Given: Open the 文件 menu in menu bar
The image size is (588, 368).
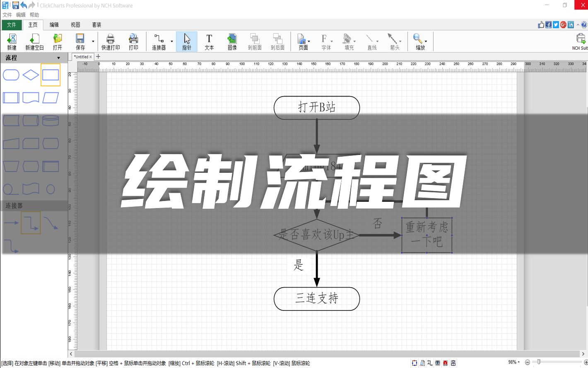Looking at the screenshot, I should (7, 15).
